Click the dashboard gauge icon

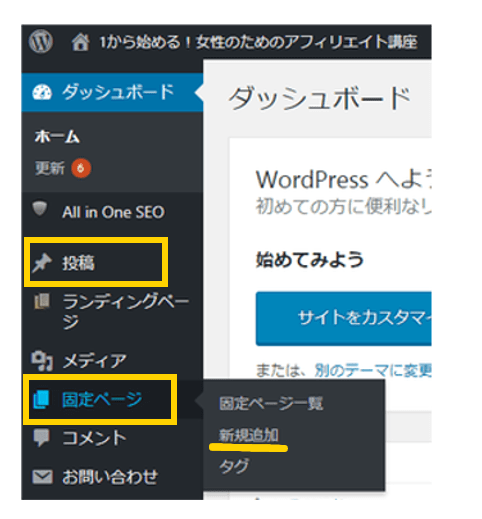42,92
